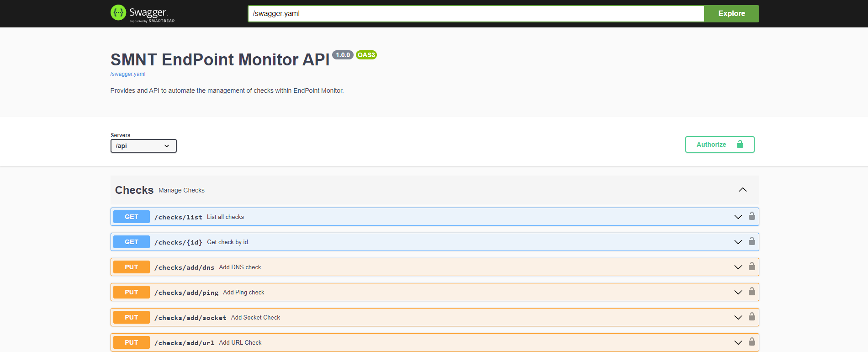Click the Authorize button

720,144
